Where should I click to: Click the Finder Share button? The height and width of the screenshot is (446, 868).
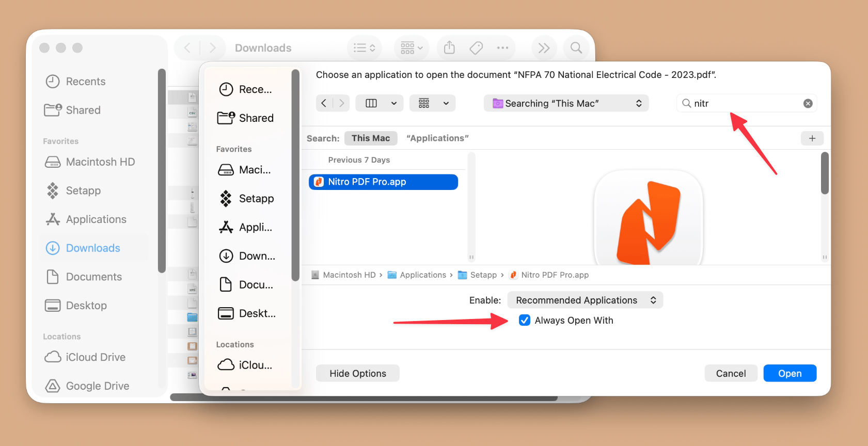pyautogui.click(x=450, y=48)
